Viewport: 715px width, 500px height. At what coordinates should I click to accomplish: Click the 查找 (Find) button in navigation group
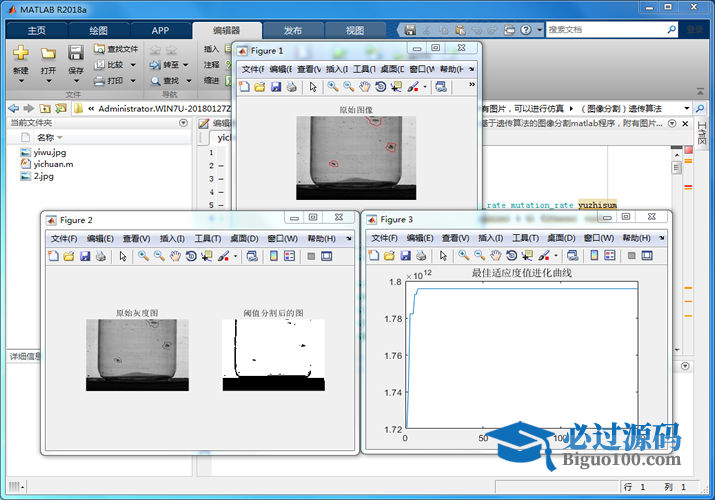tap(165, 81)
